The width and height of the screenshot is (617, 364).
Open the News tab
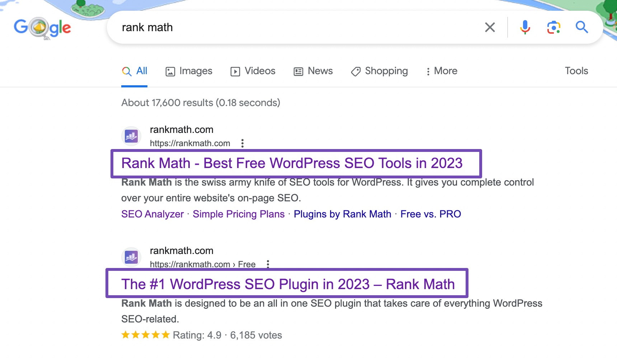[313, 71]
